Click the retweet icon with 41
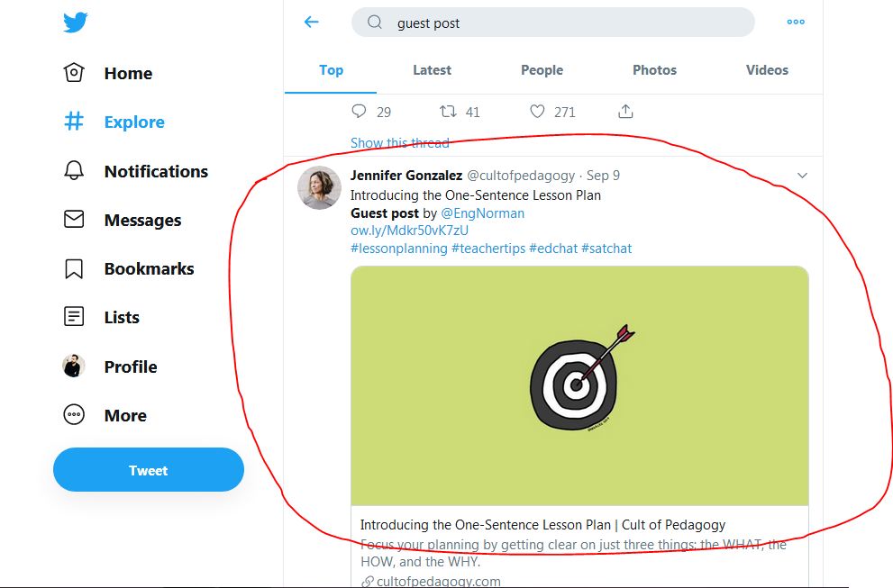The width and height of the screenshot is (893, 588). 448,112
